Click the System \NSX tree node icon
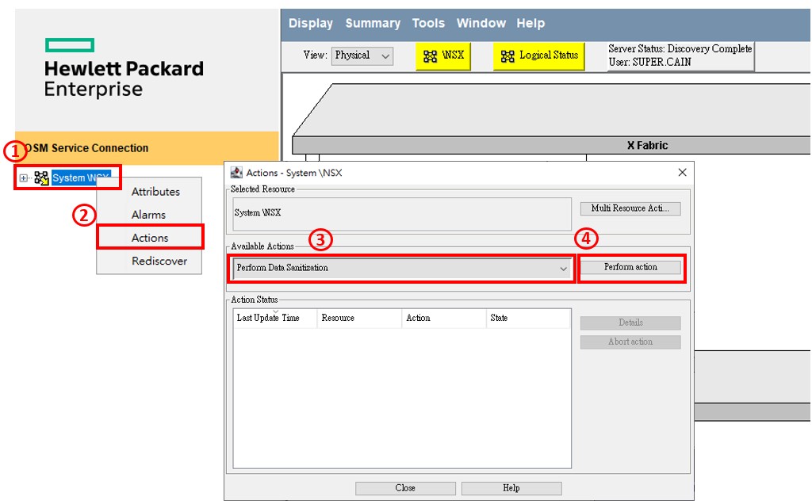This screenshot has height=504, width=812. 41,178
